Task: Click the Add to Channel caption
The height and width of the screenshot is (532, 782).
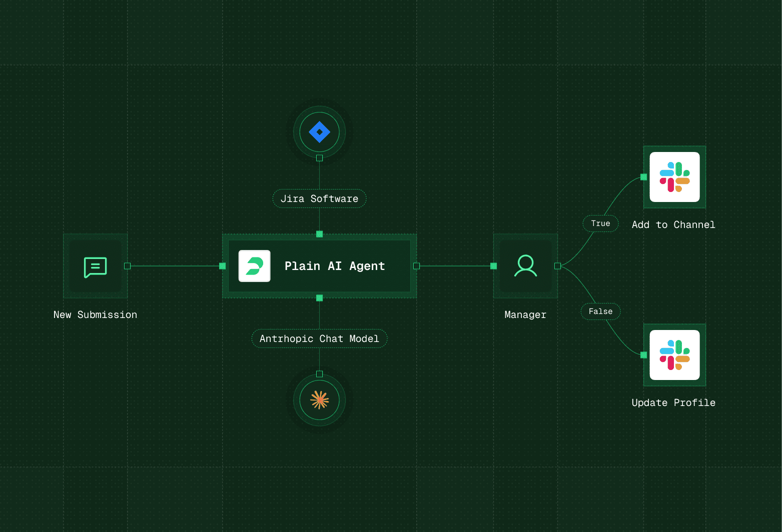Action: click(x=673, y=224)
